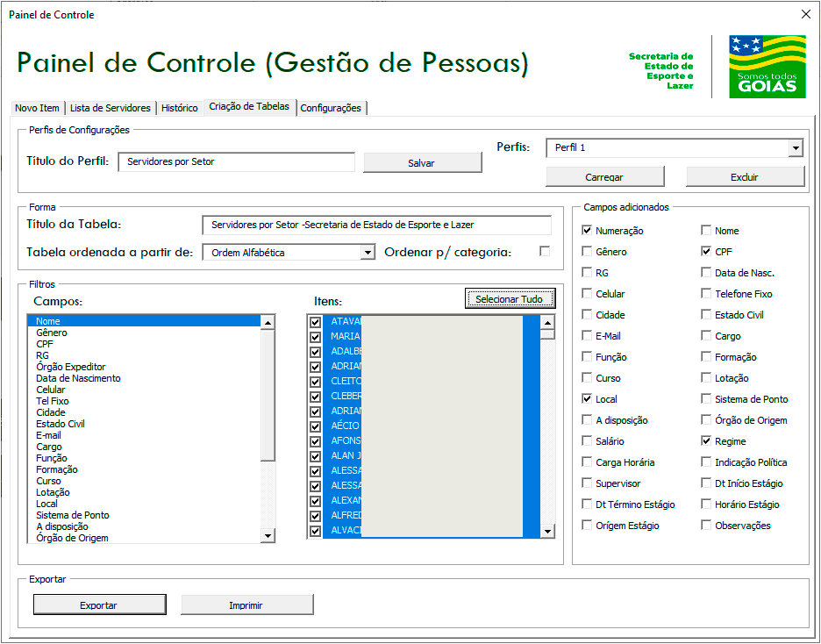821x644 pixels.
Task: Expand the Ordem Alfabética dropdown
Action: [368, 253]
